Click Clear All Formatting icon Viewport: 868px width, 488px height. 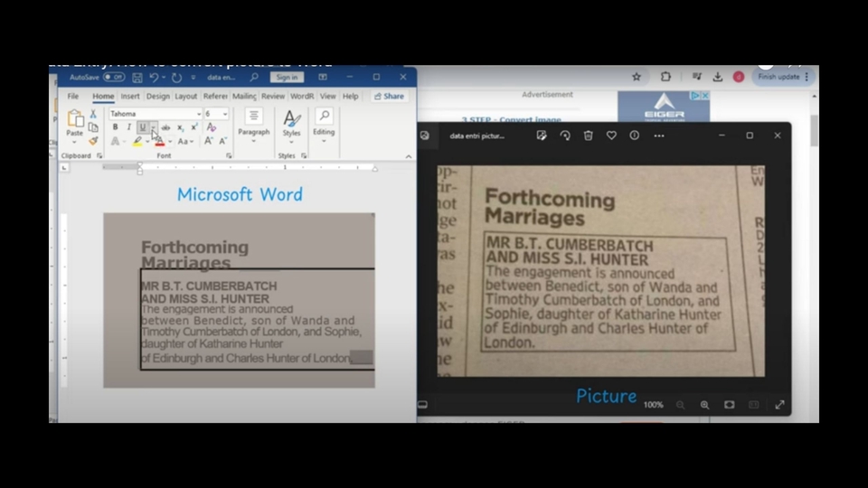[x=211, y=127]
